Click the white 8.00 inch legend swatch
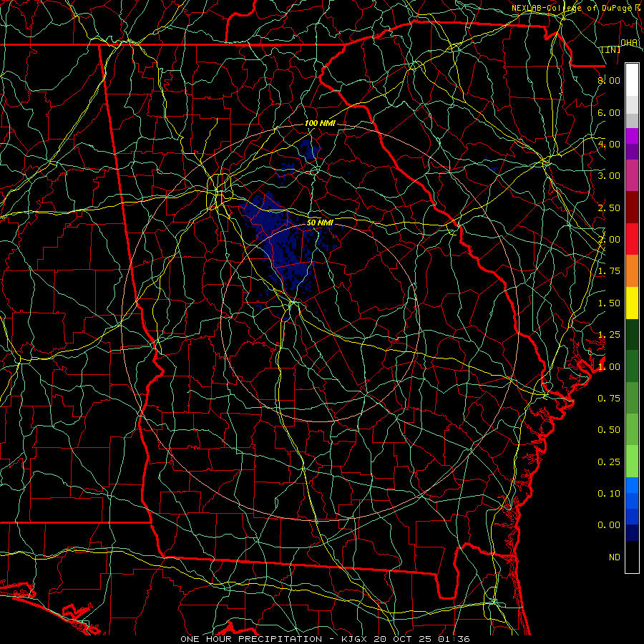This screenshot has height=644, width=644. coord(632,80)
